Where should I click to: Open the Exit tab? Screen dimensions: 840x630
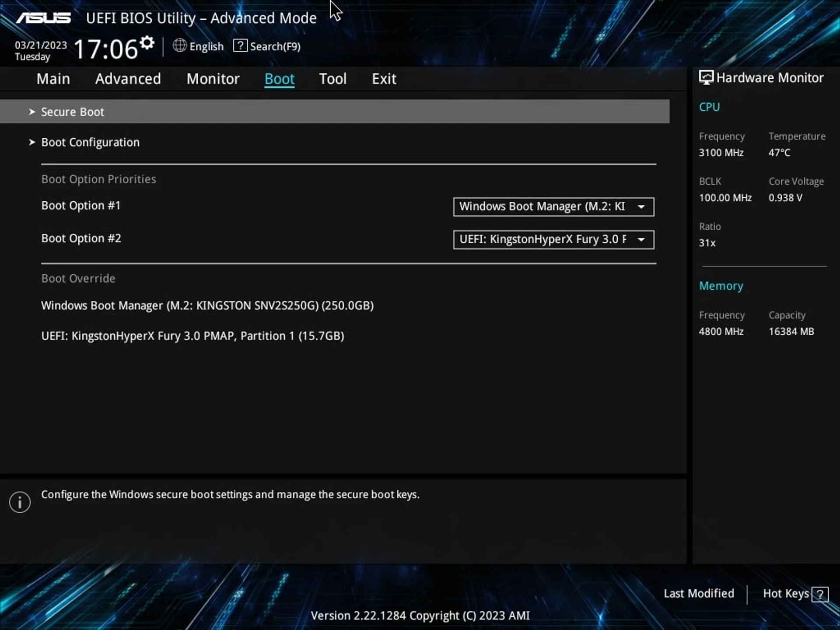[384, 79]
